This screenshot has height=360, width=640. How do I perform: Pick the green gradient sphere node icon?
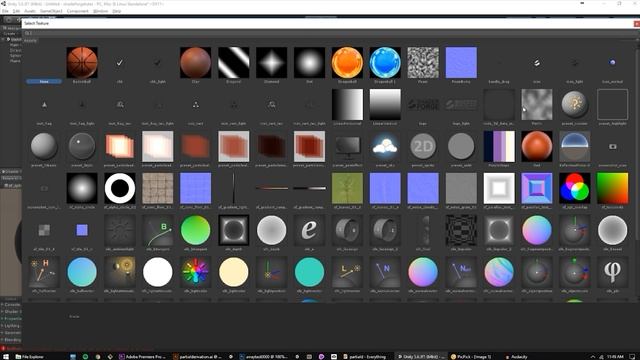point(196,230)
